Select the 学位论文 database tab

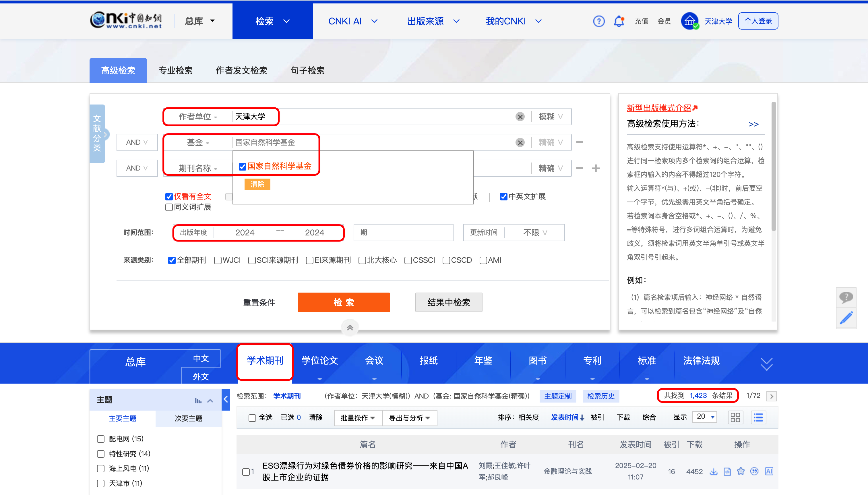pos(319,361)
